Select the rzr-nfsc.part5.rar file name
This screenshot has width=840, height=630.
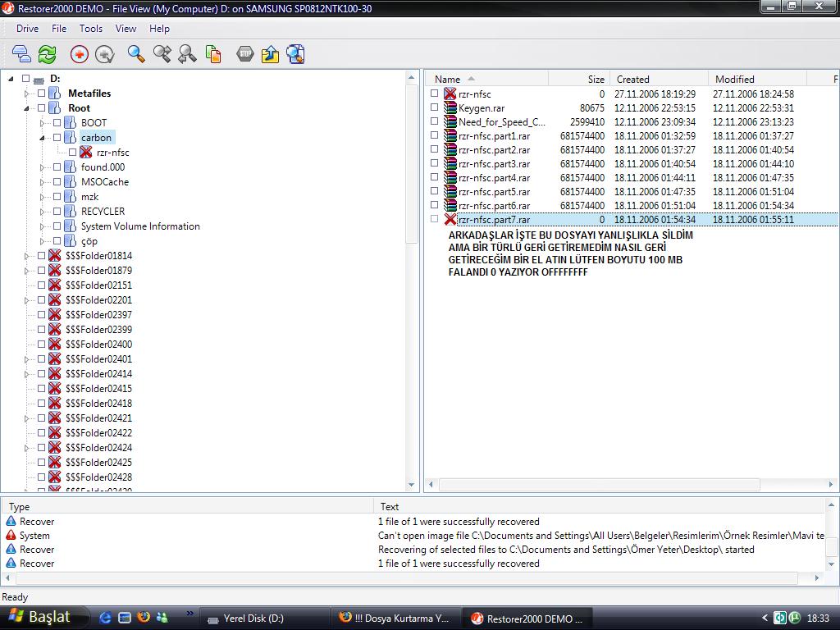(495, 191)
